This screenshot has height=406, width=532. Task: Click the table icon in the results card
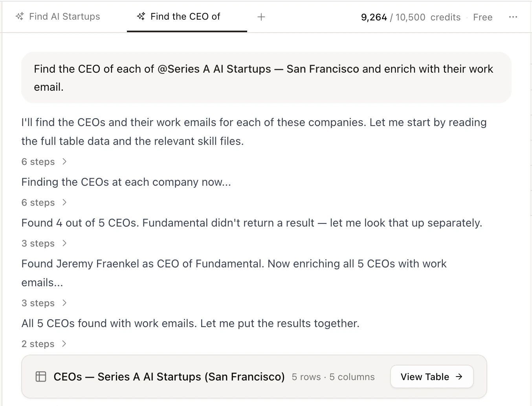(x=41, y=377)
